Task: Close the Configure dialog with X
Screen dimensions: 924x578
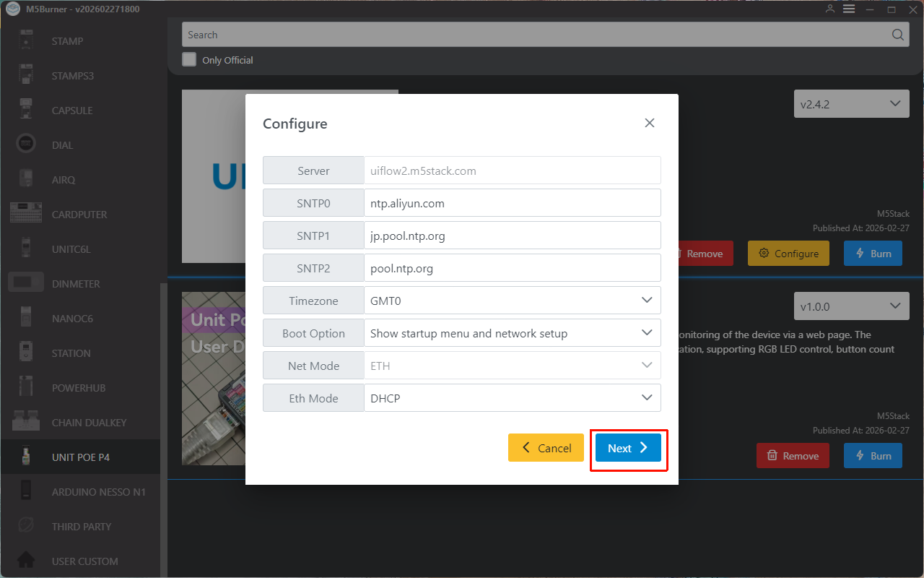Action: pyautogui.click(x=650, y=123)
